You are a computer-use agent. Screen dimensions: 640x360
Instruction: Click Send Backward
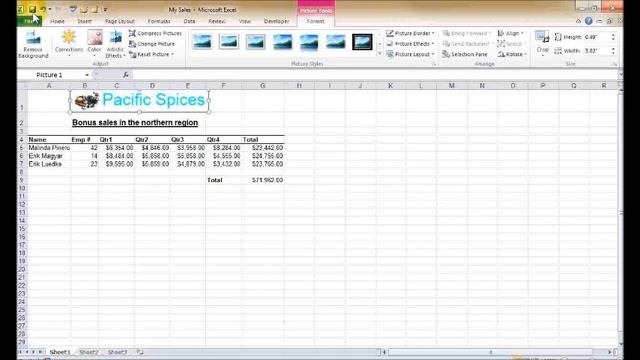468,44
